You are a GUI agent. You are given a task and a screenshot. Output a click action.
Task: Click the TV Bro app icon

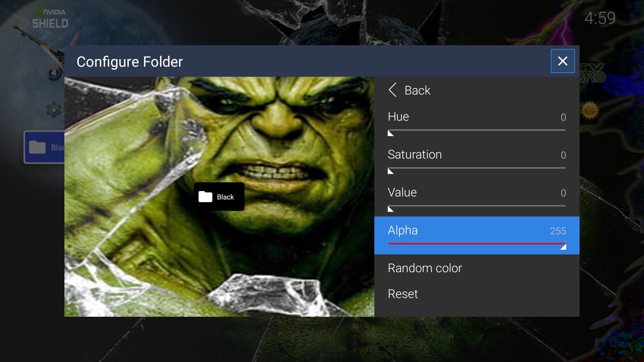tap(592, 73)
